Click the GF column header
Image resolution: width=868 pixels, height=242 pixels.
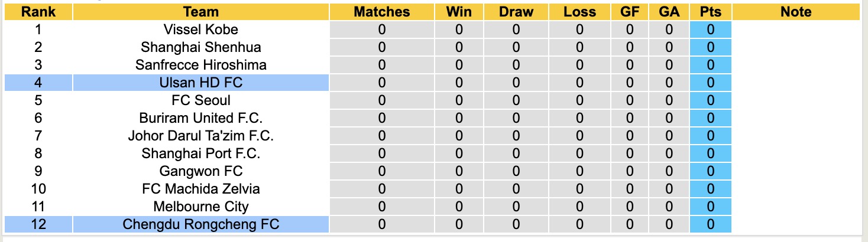click(630, 12)
